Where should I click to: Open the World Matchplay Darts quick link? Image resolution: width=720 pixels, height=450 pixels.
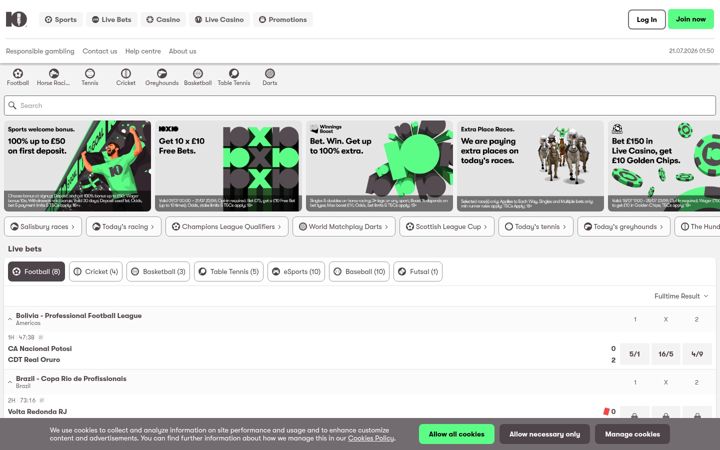344,226
